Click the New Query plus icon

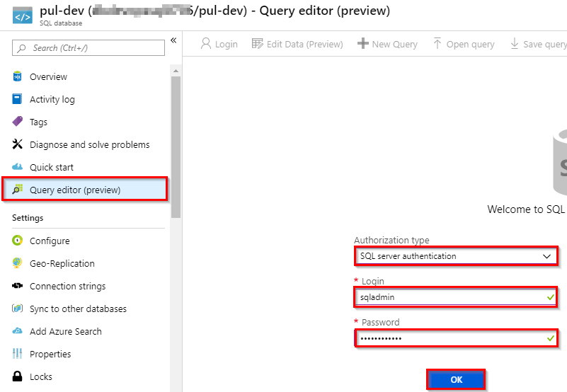pyautogui.click(x=362, y=43)
